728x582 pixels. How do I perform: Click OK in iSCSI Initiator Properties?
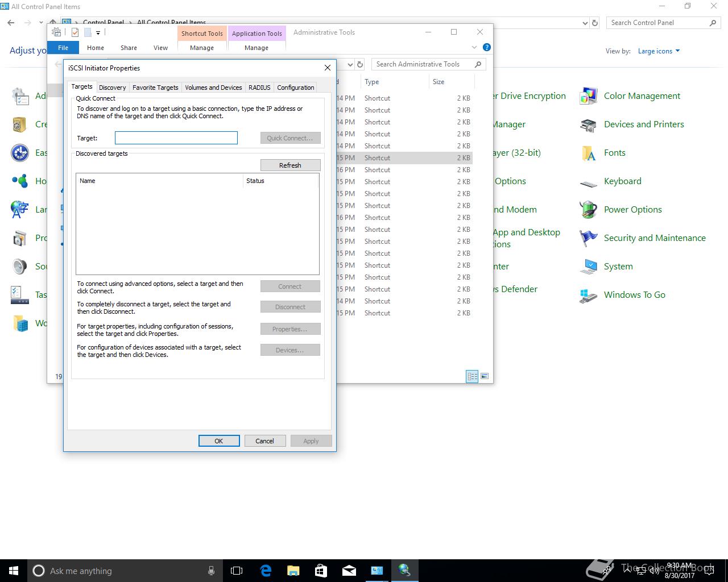[219, 441]
